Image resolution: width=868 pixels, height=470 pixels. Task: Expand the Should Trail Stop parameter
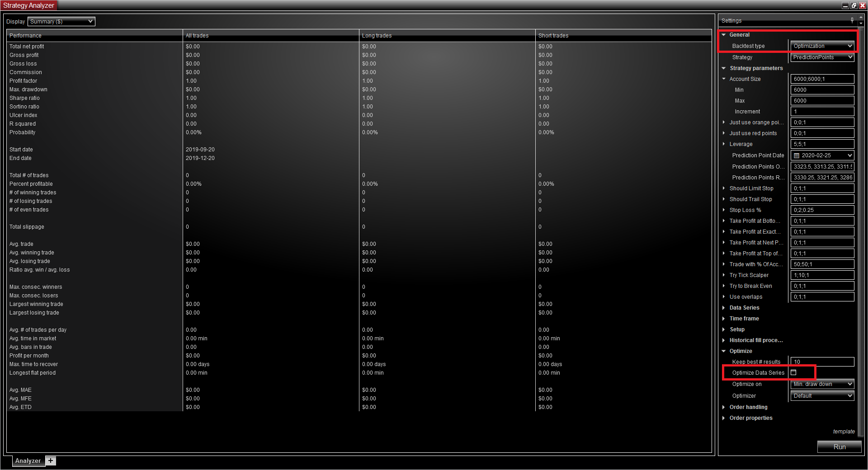coord(724,199)
